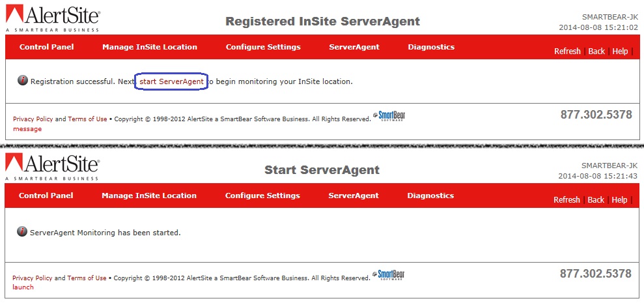Click the AlertSite logo on Registered InSite ServerAgent page
The height and width of the screenshot is (305, 644).
click(53, 18)
